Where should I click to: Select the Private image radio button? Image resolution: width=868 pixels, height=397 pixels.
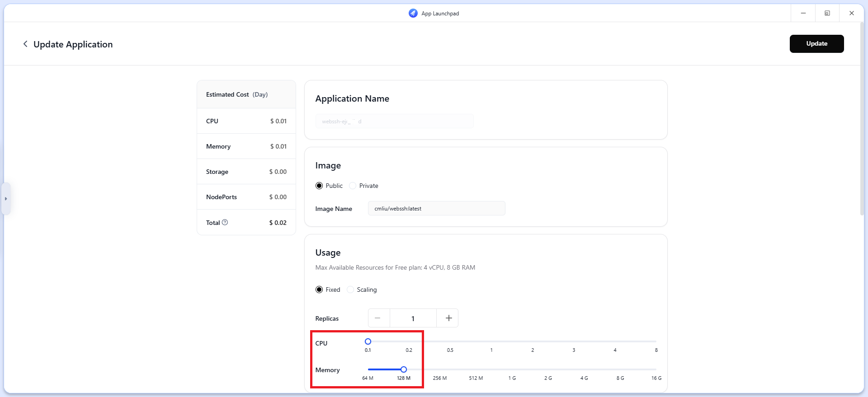(353, 186)
